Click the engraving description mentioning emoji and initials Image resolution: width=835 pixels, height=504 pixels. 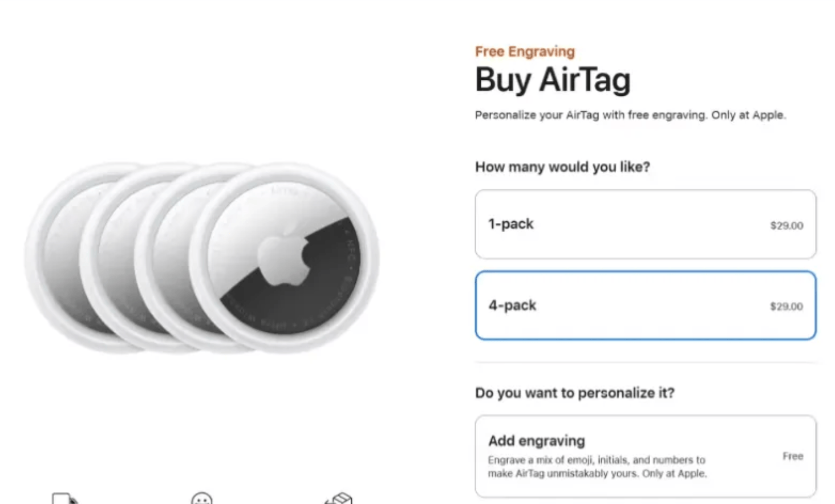pos(597,467)
